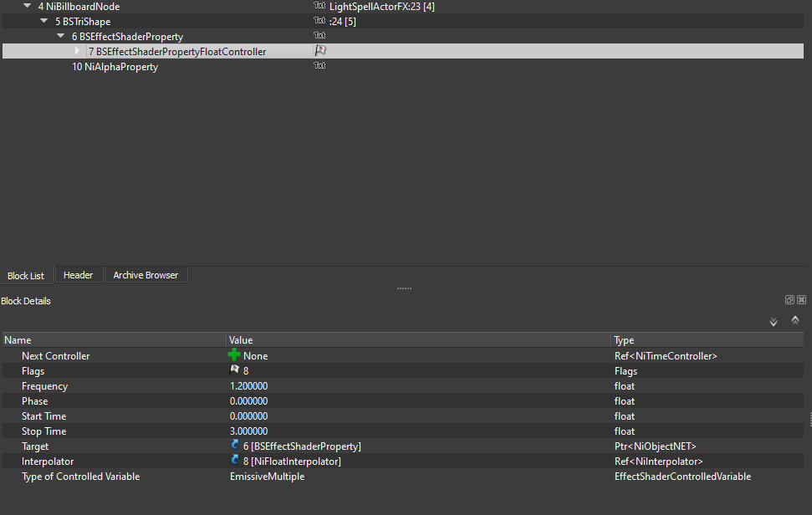This screenshot has height=515, width=812.
Task: Select the 4 NiBillboardNode block name
Action: (79, 7)
